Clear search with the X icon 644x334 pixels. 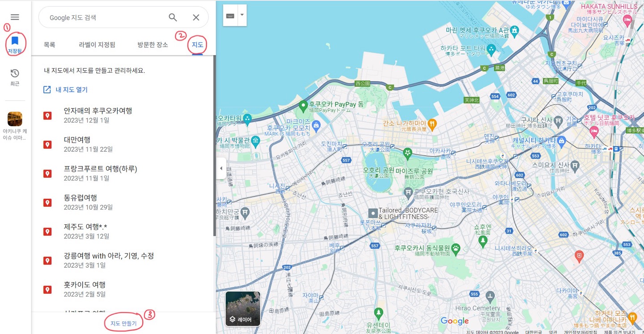coord(196,17)
